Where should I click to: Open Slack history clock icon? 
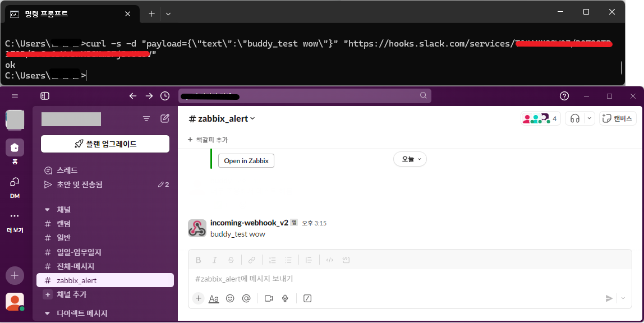(x=165, y=96)
